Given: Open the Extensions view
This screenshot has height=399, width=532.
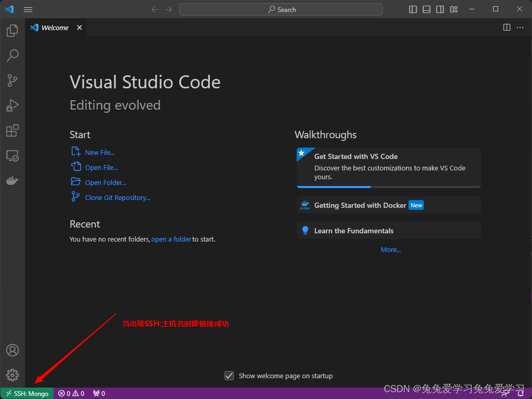Looking at the screenshot, I should click(x=12, y=130).
